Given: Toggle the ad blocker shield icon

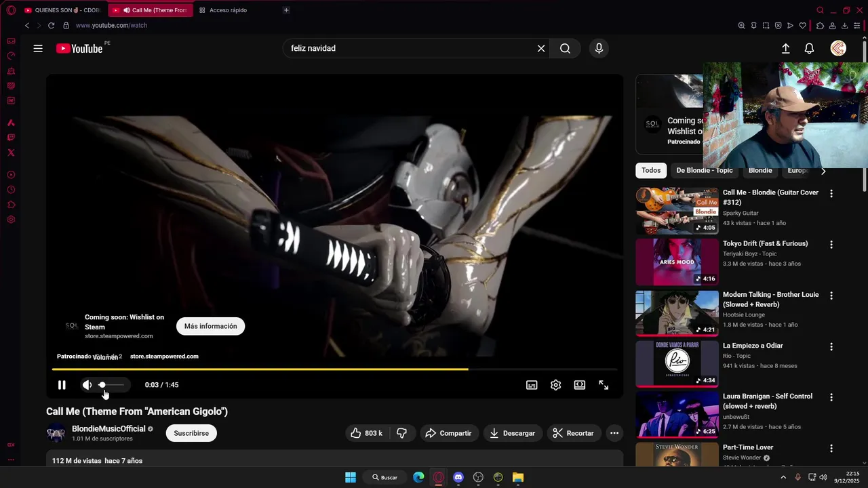Looking at the screenshot, I should point(778,25).
